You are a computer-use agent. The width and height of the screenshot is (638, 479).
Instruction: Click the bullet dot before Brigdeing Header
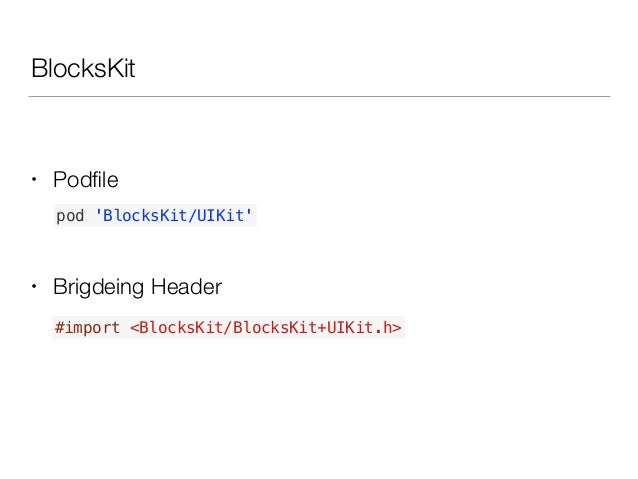pyautogui.click(x=34, y=287)
